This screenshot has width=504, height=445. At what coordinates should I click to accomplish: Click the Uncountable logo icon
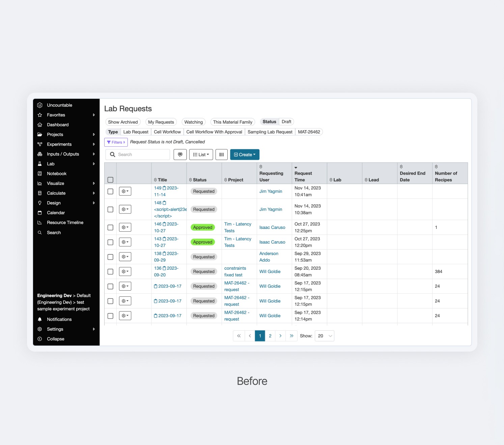pyautogui.click(x=40, y=105)
